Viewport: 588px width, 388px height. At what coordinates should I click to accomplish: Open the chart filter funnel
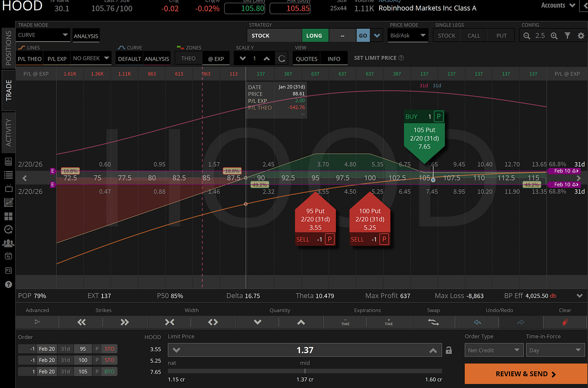coord(567,36)
